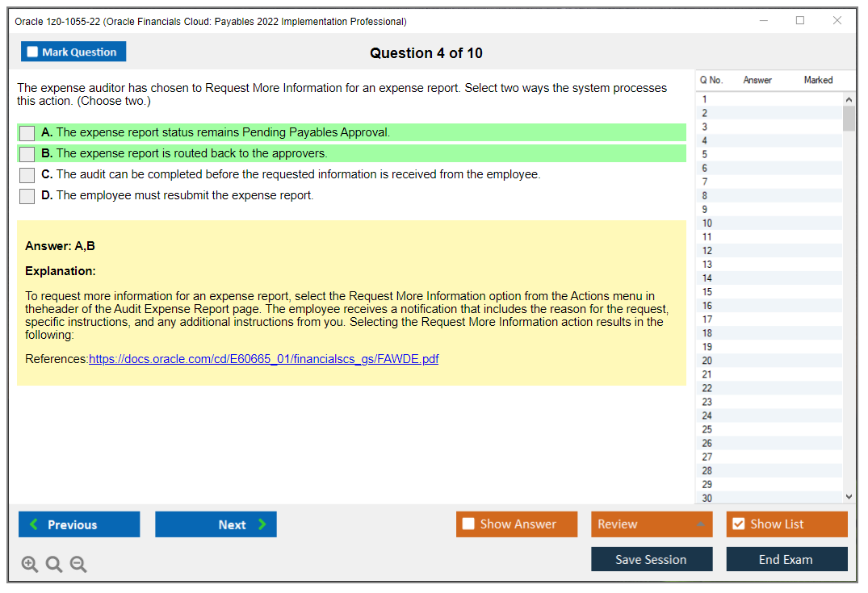Click the right arrow on the Next button
This screenshot has width=868, height=593.
(262, 524)
